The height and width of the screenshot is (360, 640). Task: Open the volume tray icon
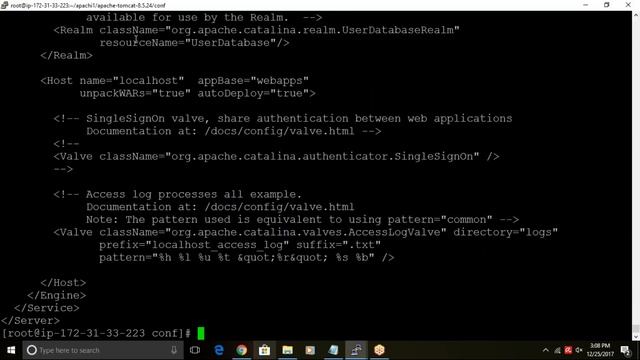[x=579, y=350]
